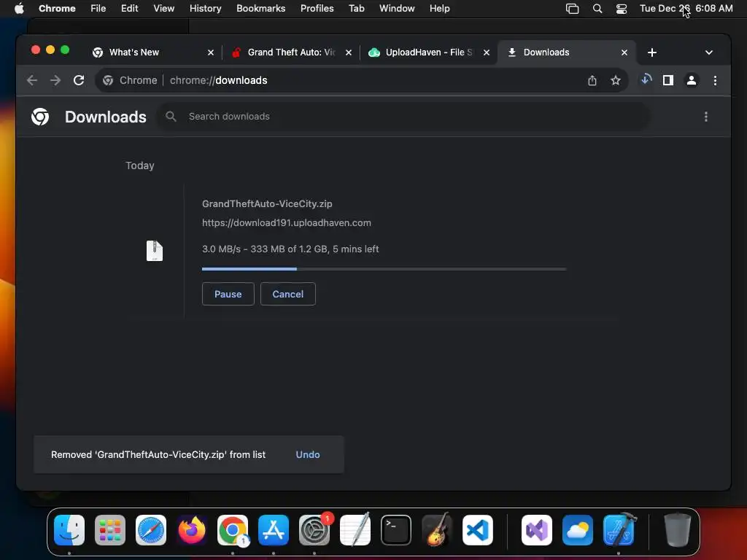Cancel the GrandTheftAuto-ViceCity.zip download
Viewport: 747px width, 560px height.
click(287, 294)
